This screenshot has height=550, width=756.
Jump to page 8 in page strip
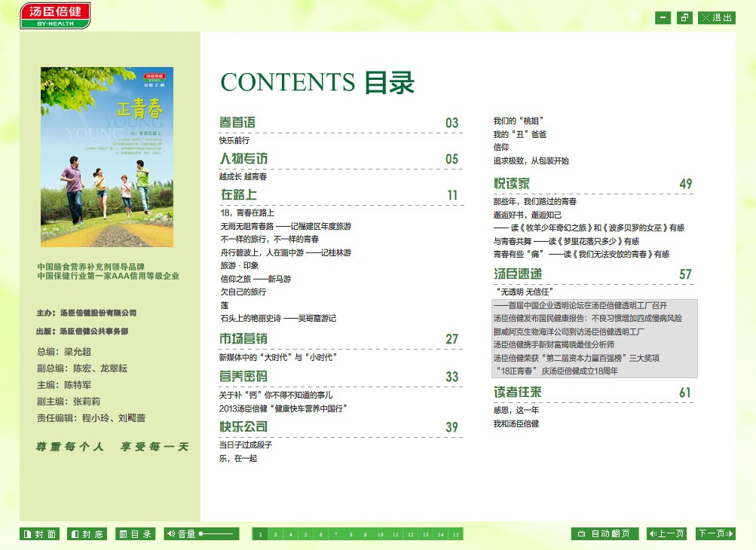[350, 534]
